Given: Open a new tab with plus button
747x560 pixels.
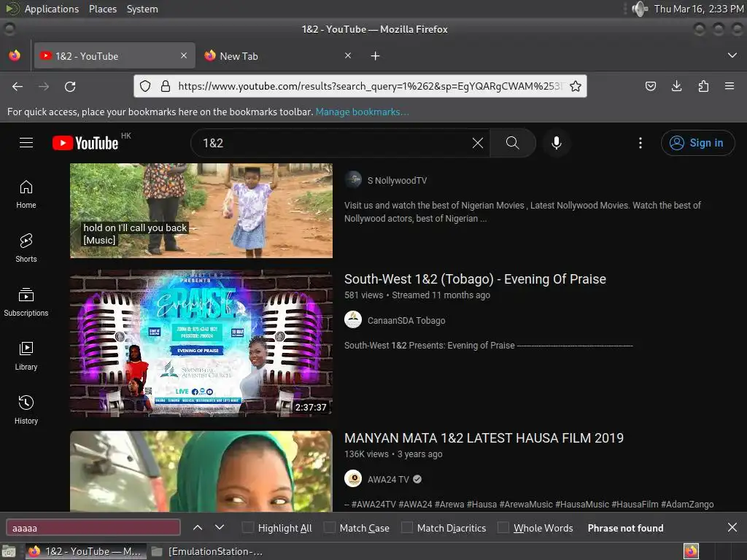Looking at the screenshot, I should (376, 56).
